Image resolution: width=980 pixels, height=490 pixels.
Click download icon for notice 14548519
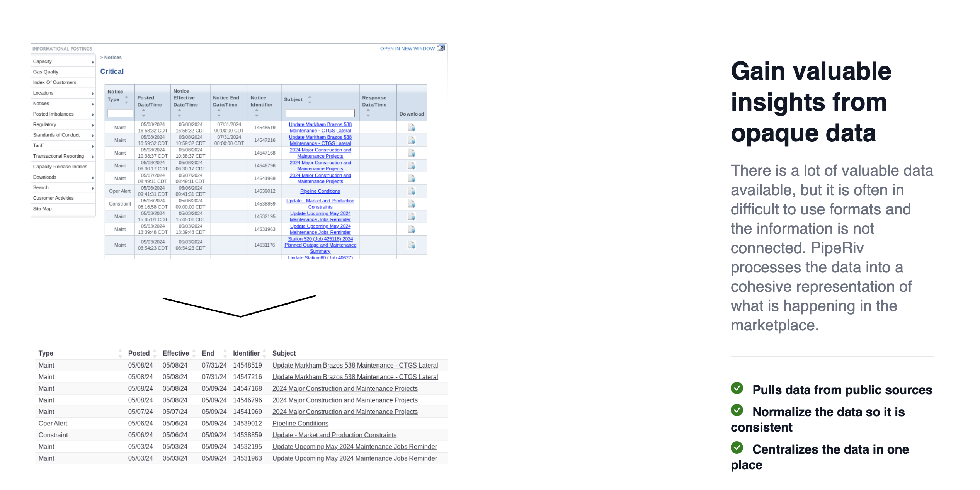tap(412, 128)
